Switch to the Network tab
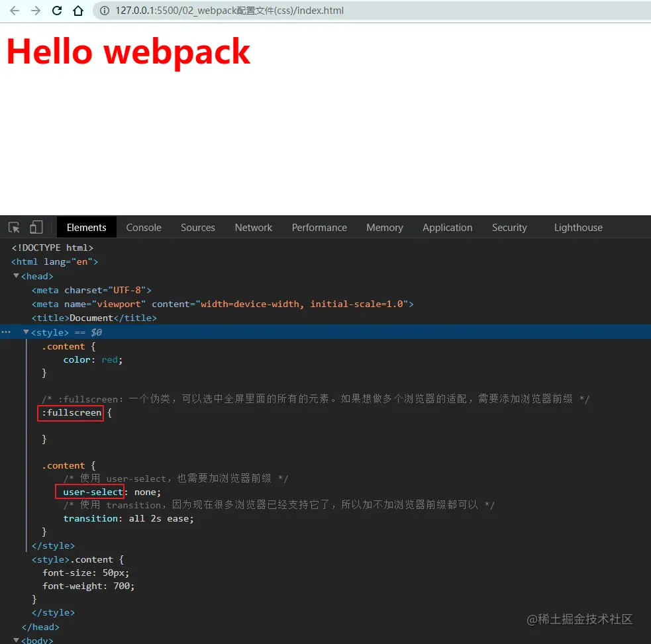The image size is (651, 644). click(x=253, y=228)
